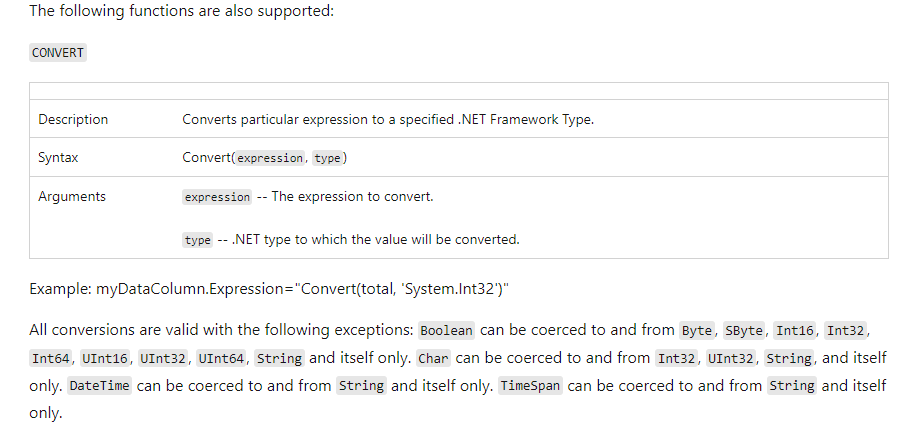The image size is (909, 424).
Task: Click the Syntax row label
Action: pyautogui.click(x=58, y=157)
